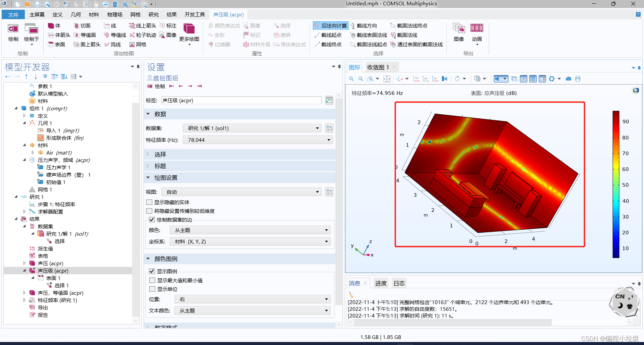The width and height of the screenshot is (644, 345).
Task: Add a Surface (表面) plot from ribbon
Action: [x=56, y=45]
